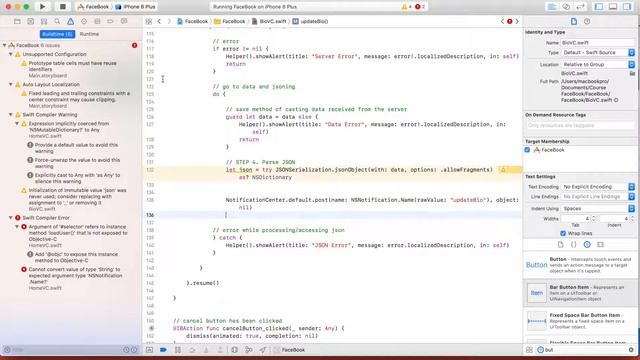The image size is (640, 360).
Task: Click yellow warning icon on line 132
Action: click(x=503, y=169)
